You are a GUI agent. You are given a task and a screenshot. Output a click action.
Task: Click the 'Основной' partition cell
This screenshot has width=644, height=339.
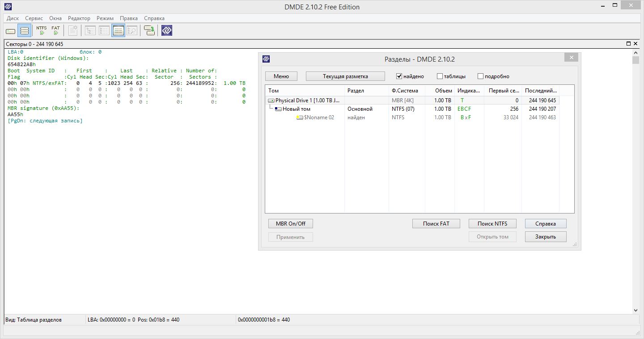[360, 109]
